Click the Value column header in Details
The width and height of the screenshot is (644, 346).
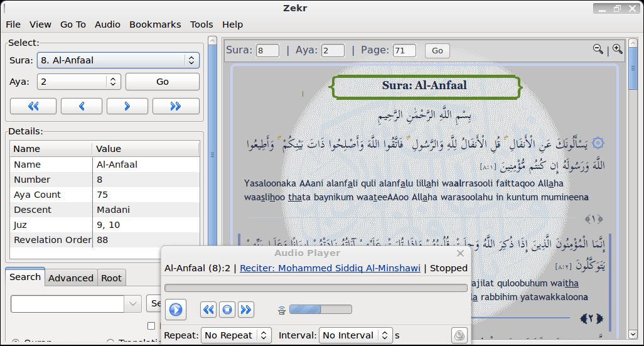coord(146,149)
